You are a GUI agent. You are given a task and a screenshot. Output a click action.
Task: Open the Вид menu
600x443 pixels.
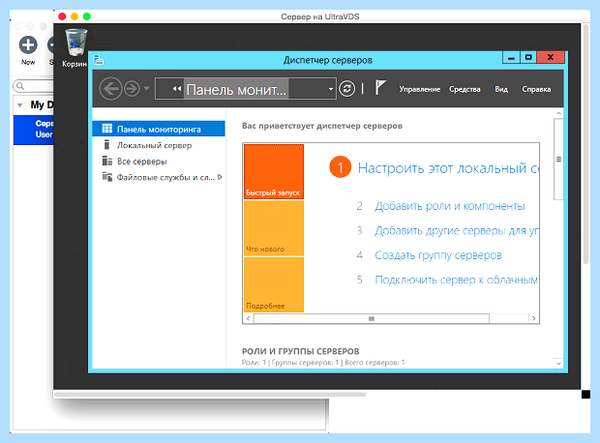pos(501,90)
